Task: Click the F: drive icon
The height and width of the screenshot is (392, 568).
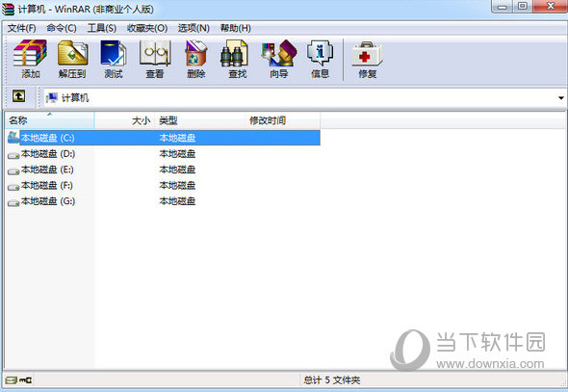Action: click(x=13, y=187)
